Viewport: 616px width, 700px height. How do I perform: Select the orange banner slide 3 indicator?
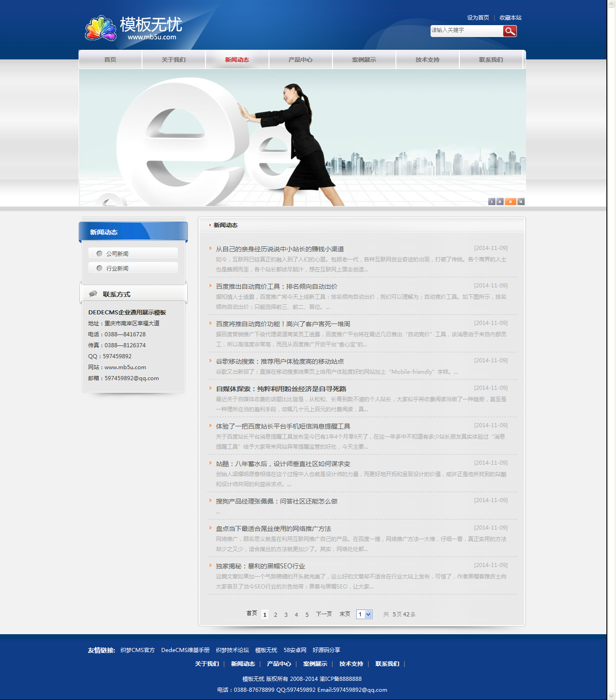[511, 202]
